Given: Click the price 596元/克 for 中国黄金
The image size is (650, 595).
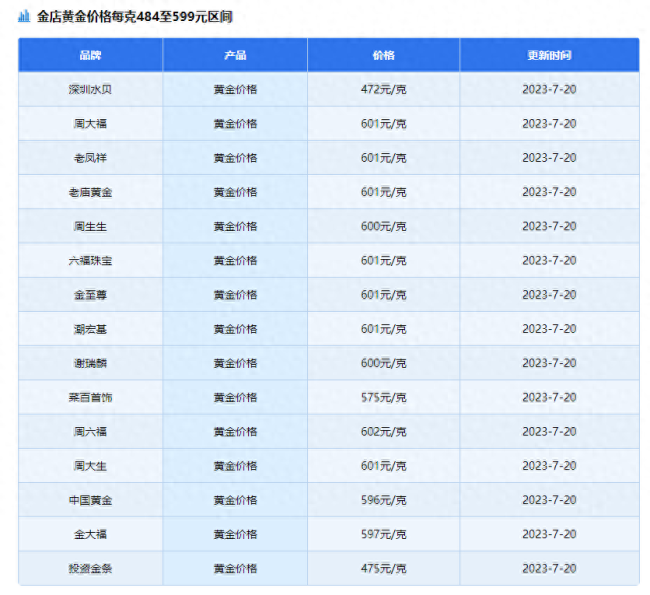Looking at the screenshot, I should [x=383, y=500].
